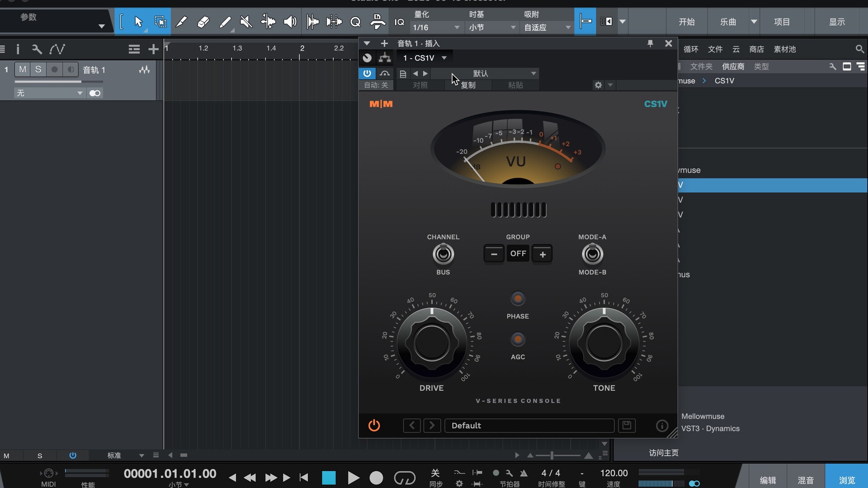Image resolution: width=868 pixels, height=488 pixels.
Task: Open the 参数 dropdown arrow
Action: [101, 26]
